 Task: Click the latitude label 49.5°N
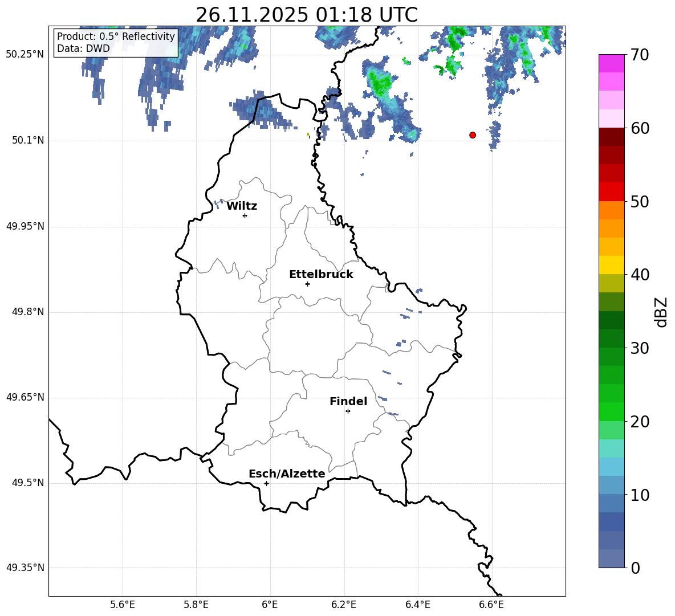[28, 483]
